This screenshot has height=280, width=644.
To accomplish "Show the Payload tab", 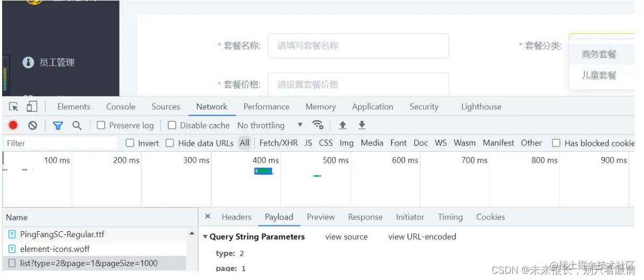I will click(x=279, y=217).
